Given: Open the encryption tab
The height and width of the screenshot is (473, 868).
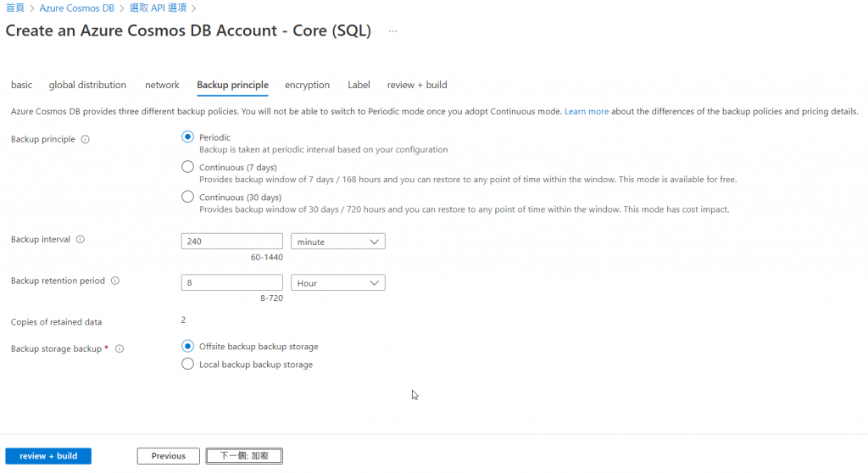Looking at the screenshot, I should tap(307, 85).
